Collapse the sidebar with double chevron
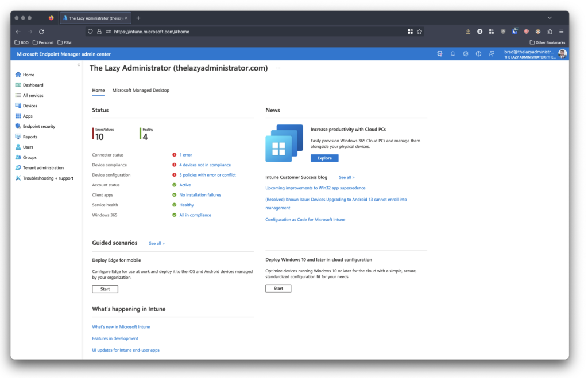The image size is (588, 378). tap(78, 65)
